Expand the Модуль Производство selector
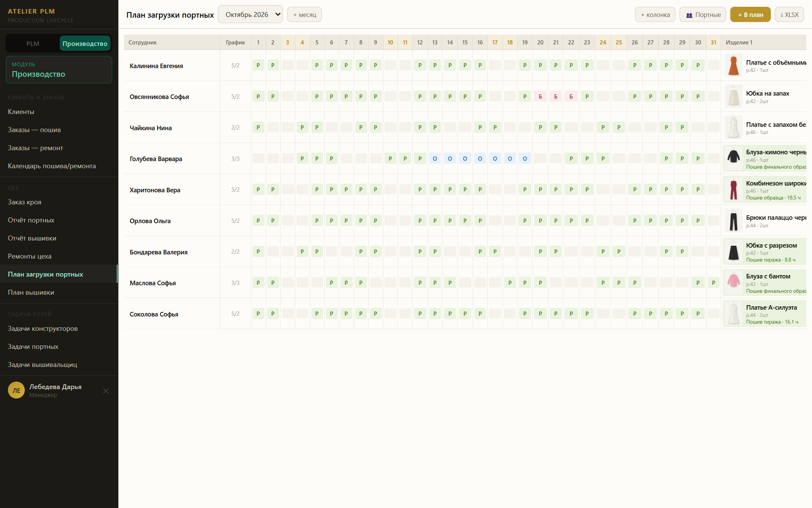 tap(59, 70)
